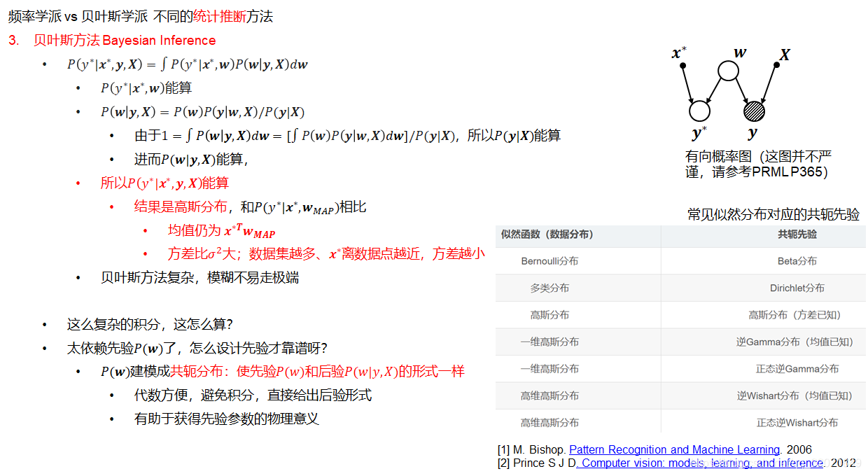Click the w node in the graph
868x476 pixels.
coord(728,71)
